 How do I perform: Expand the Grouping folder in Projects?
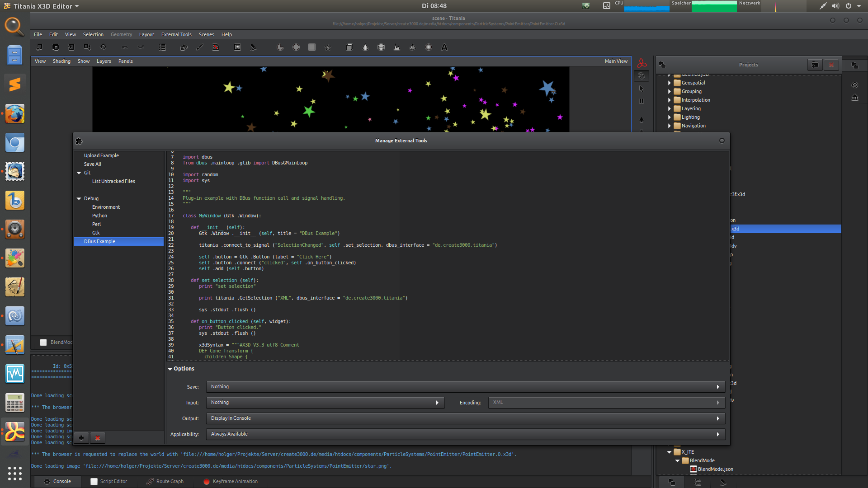(670, 91)
